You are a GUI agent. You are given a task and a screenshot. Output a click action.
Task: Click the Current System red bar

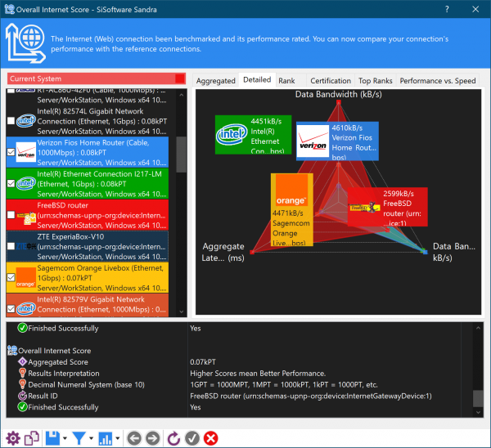[97, 78]
